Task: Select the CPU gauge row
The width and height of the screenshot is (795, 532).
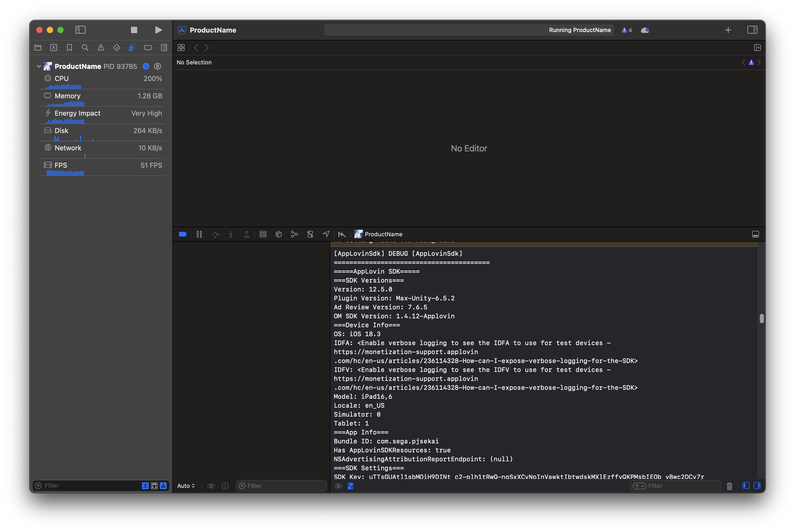Action: click(x=102, y=81)
